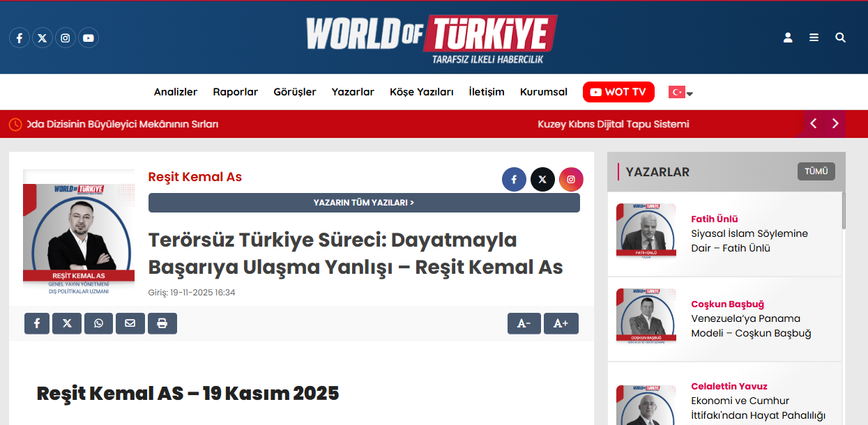Viewport: 868px width, 425px height.
Task: Share article via WhatsApp icon
Action: (98, 323)
